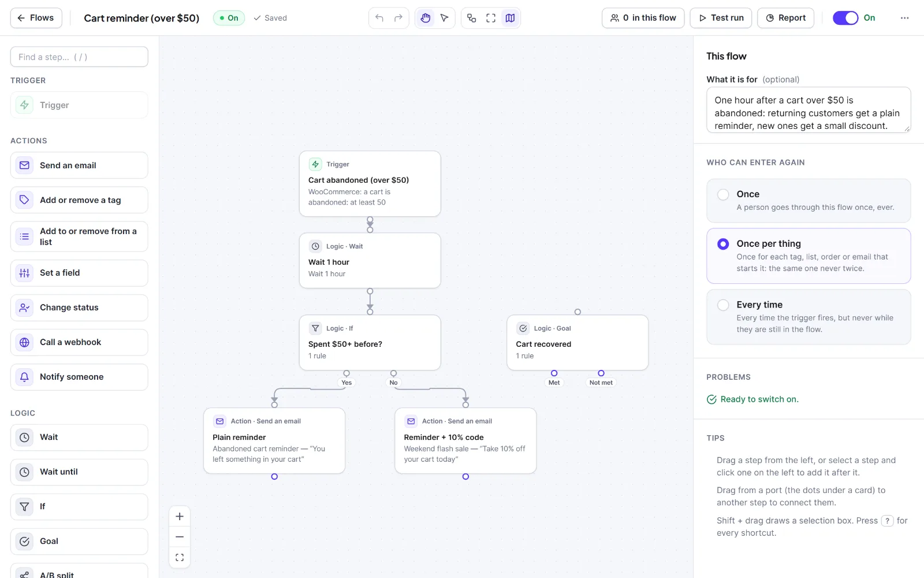Zoom out with the minus button
The image size is (924, 578).
click(x=180, y=537)
